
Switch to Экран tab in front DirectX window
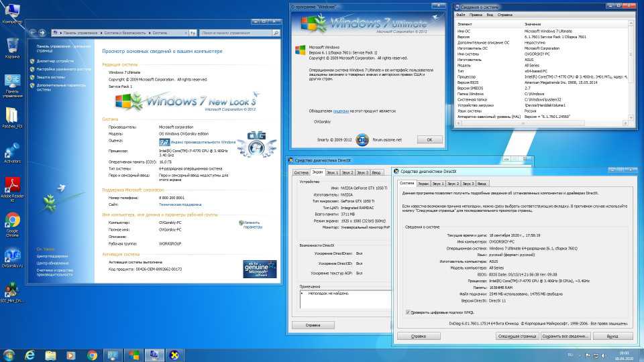[x=423, y=184]
